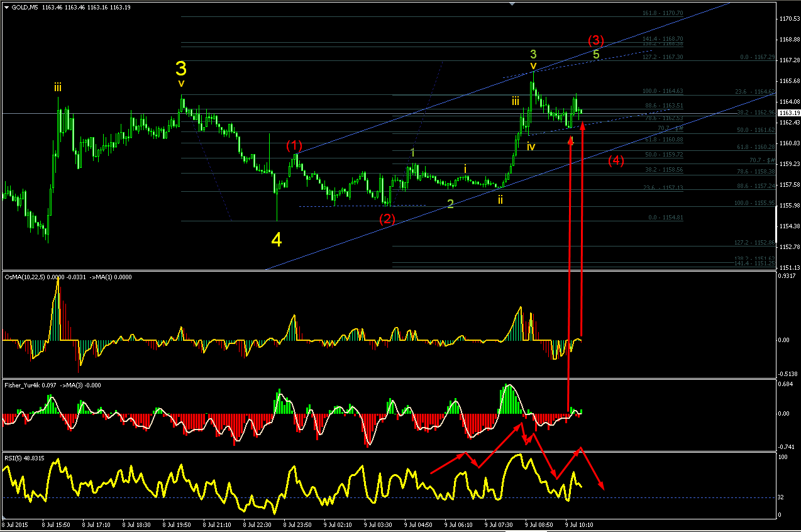801x532 pixels.
Task: Click the '9 Jul 02:10' time axis label
Action: click(337, 524)
